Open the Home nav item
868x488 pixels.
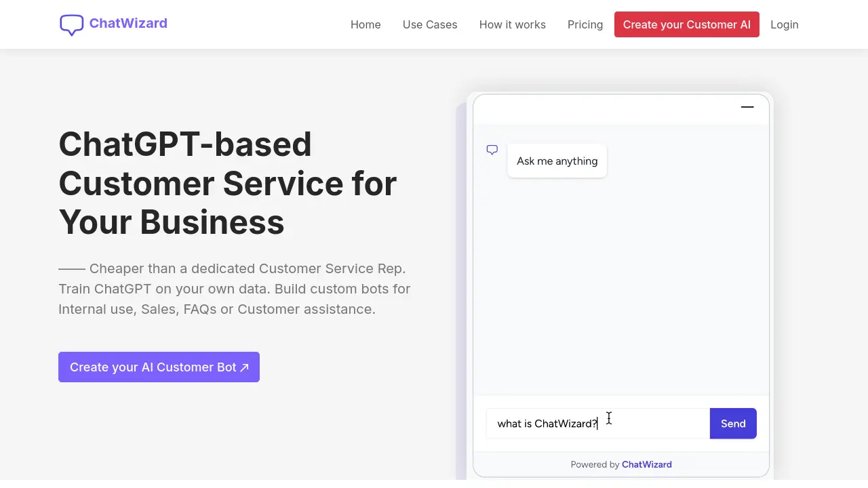(366, 24)
